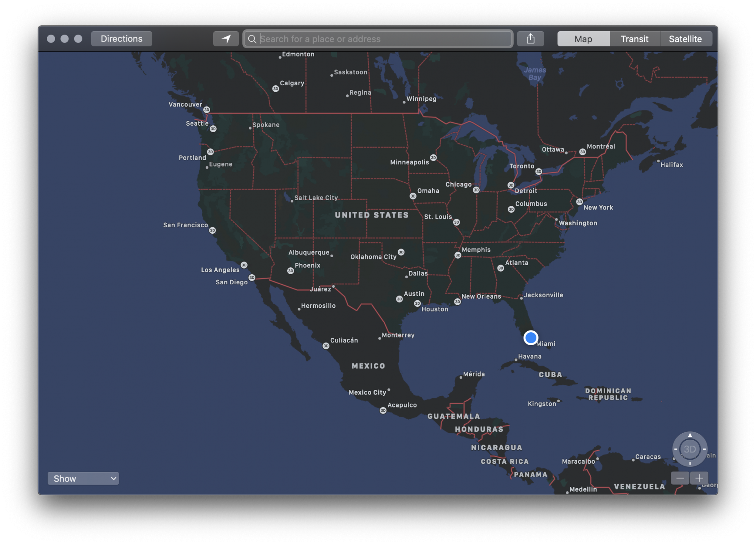Click the 3D badge at Oklahoma City
756x545 pixels.
401,252
